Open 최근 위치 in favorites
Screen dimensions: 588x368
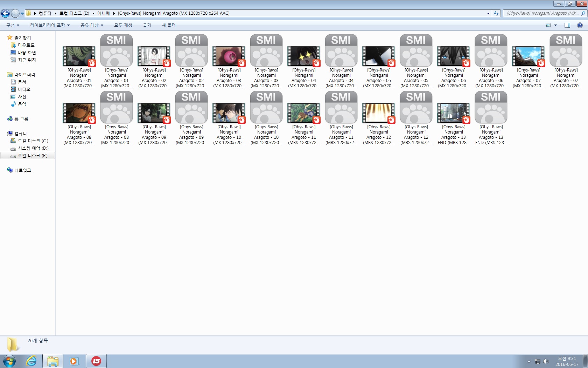point(23,60)
